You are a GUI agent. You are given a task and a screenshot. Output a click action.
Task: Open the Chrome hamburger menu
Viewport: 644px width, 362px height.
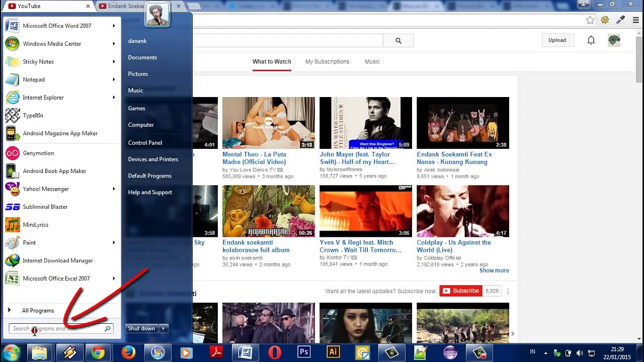tap(636, 20)
